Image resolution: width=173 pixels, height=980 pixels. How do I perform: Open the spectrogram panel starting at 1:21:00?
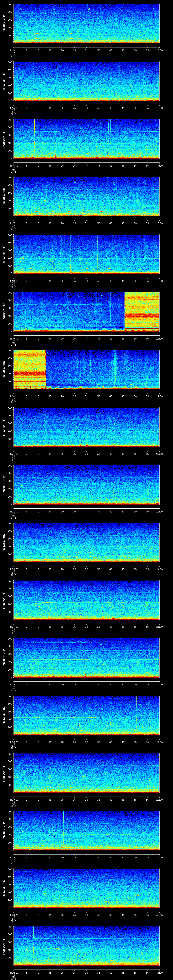87,427
